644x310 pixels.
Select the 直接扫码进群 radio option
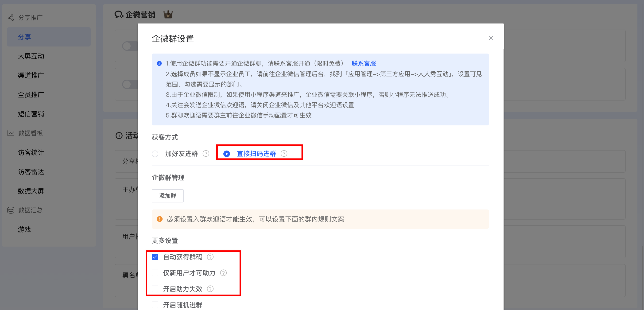(x=226, y=154)
